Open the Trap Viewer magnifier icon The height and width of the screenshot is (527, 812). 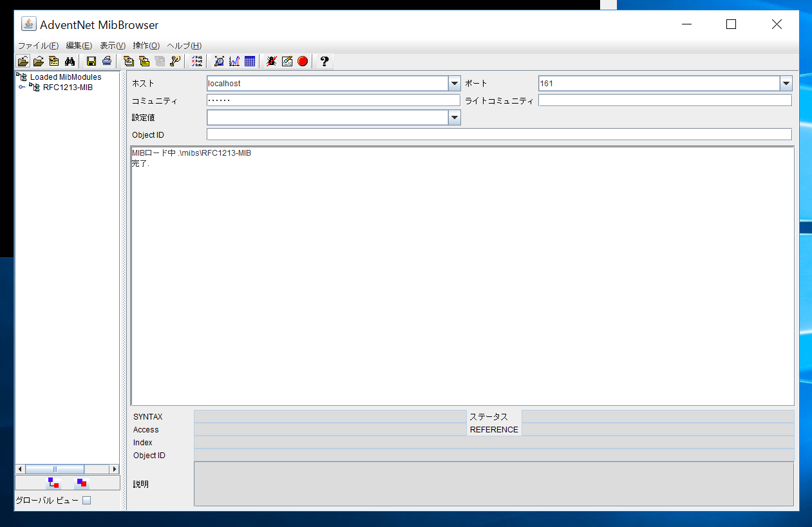[219, 61]
